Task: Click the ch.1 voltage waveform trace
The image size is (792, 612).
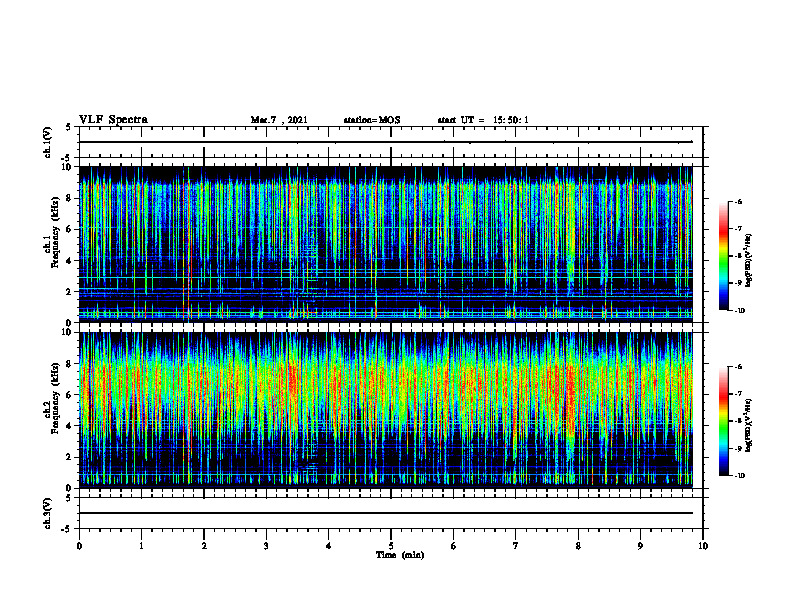Action: [385, 142]
